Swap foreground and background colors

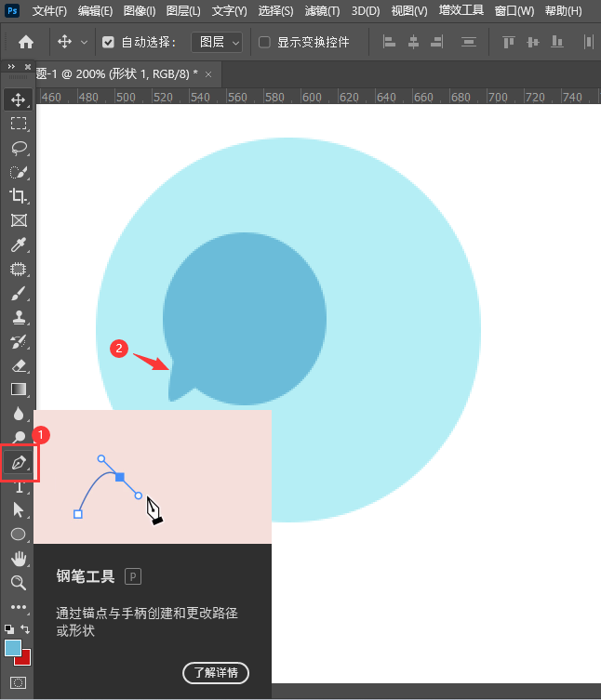(25, 629)
